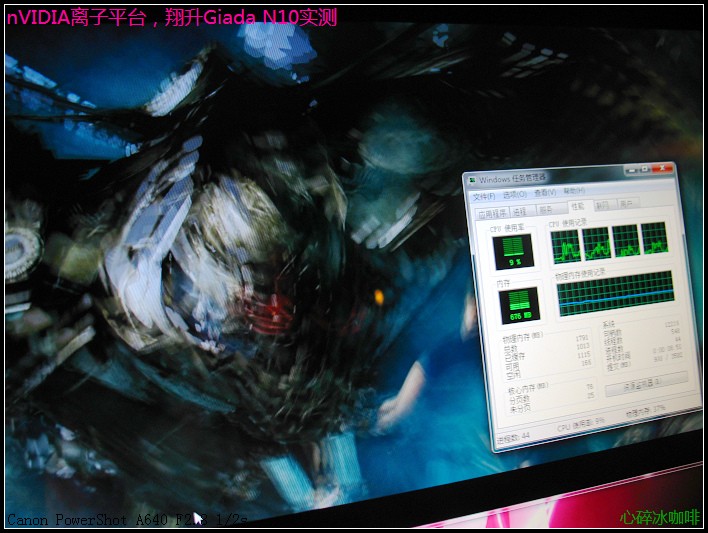Screen dimensions: 708x533
Task: Click the 核心内存(MB) group label
Action: click(528, 388)
